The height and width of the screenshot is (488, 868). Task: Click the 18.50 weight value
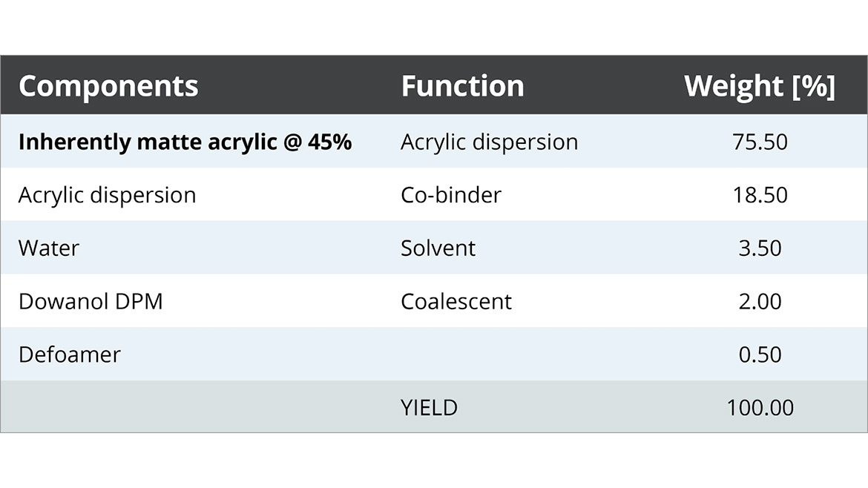pos(760,195)
